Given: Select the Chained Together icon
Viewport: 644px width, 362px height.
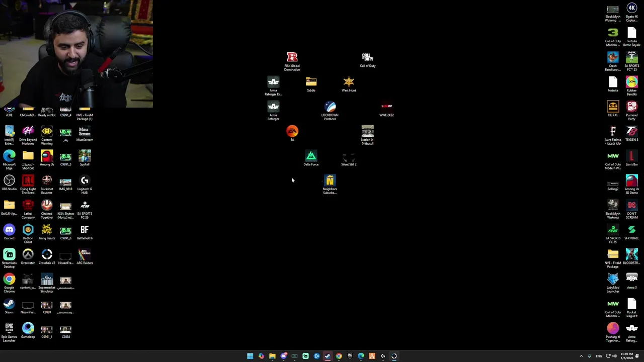Looking at the screenshot, I should (x=47, y=209).
